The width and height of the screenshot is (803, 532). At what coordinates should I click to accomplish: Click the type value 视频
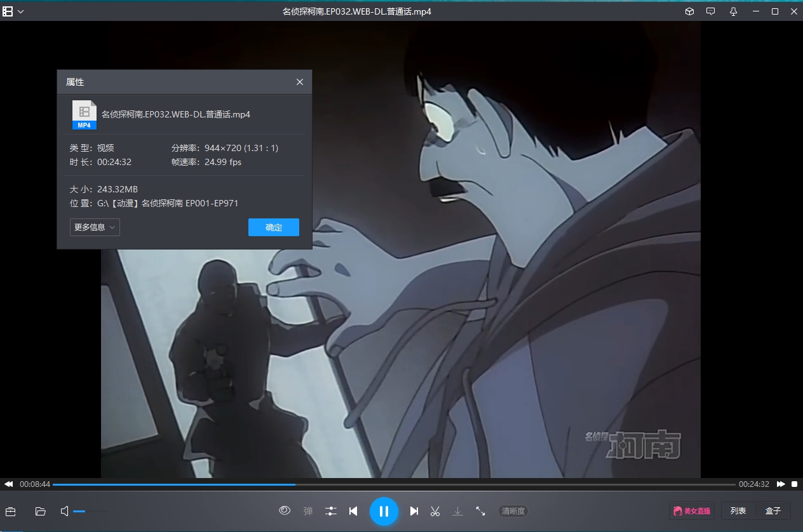coord(105,148)
